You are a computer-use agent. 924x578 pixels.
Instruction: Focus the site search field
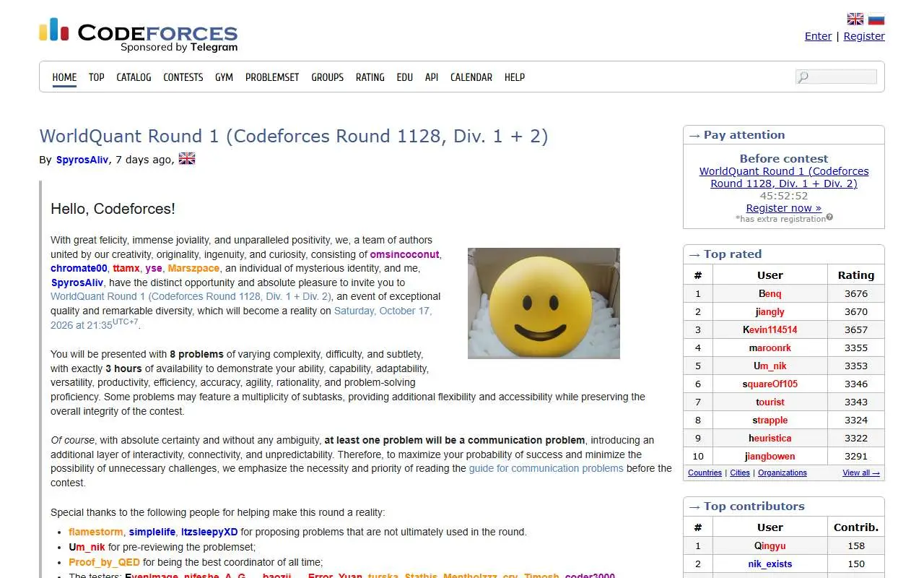pos(836,77)
